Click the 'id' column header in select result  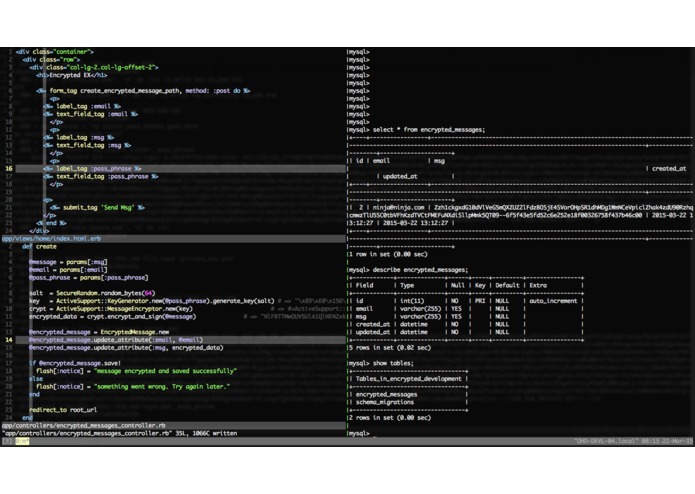pos(359,161)
